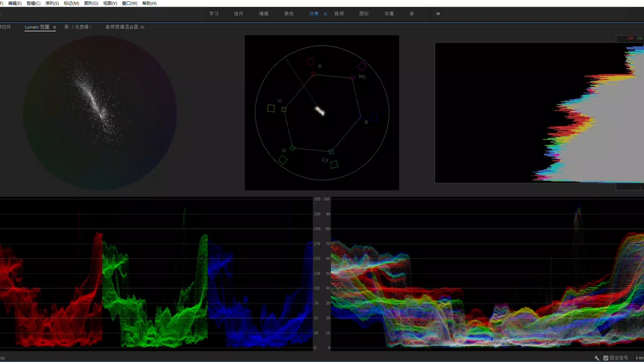Open the 帮助(H) menu
Viewport: 644px width, 362px height.
[149, 3]
